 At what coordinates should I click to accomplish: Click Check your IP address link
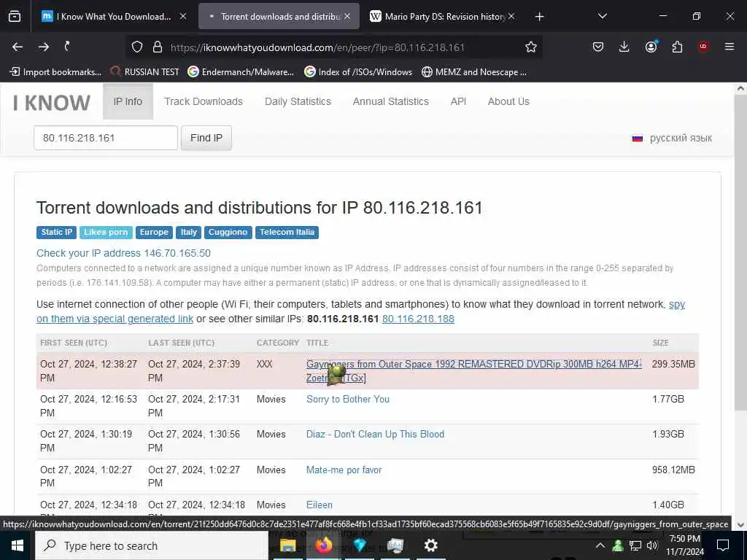tap(123, 253)
